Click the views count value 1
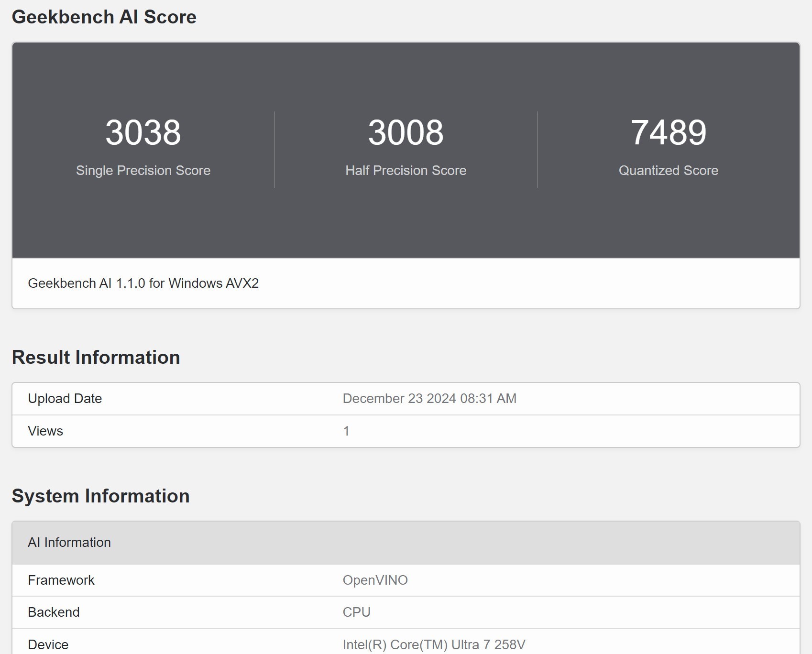 coord(346,431)
